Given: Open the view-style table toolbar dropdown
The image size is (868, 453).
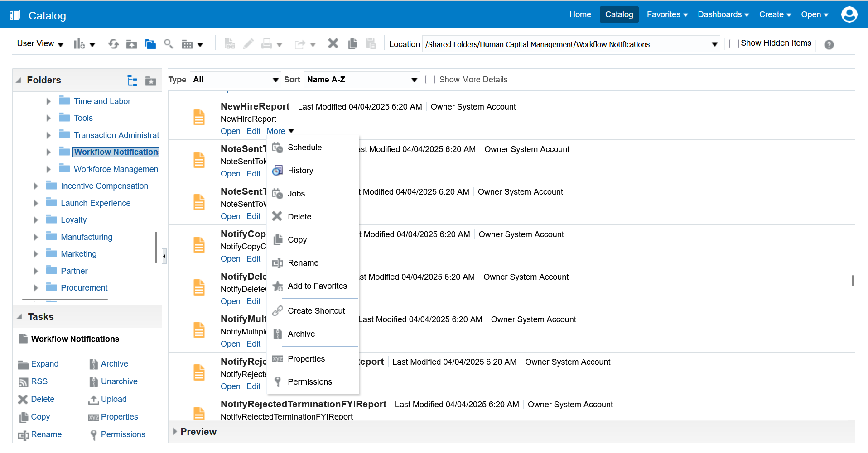Looking at the screenshot, I should pyautogui.click(x=192, y=44).
